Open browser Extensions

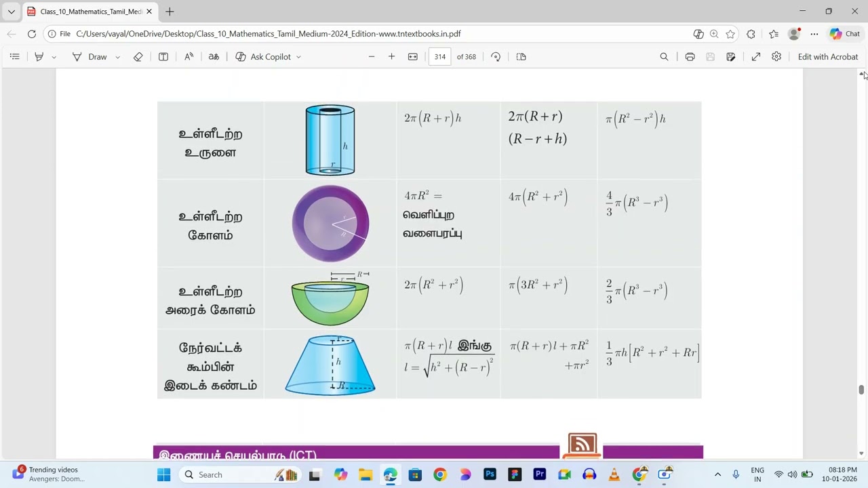point(751,34)
